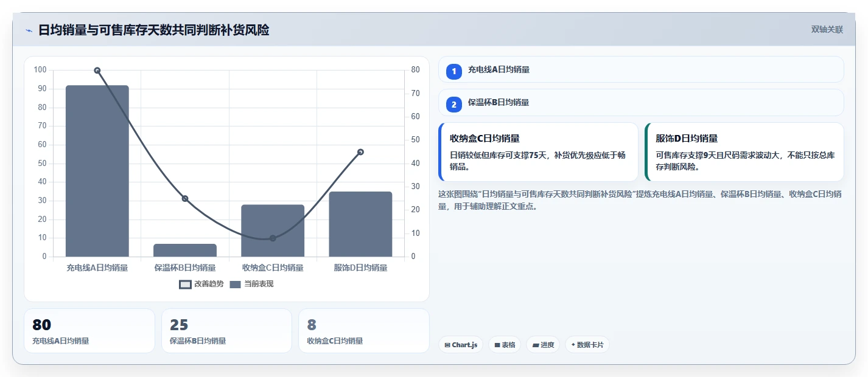This screenshot has height=377, width=868.
Task: Click x-axis label 服饰D日均销量
Action: click(360, 268)
